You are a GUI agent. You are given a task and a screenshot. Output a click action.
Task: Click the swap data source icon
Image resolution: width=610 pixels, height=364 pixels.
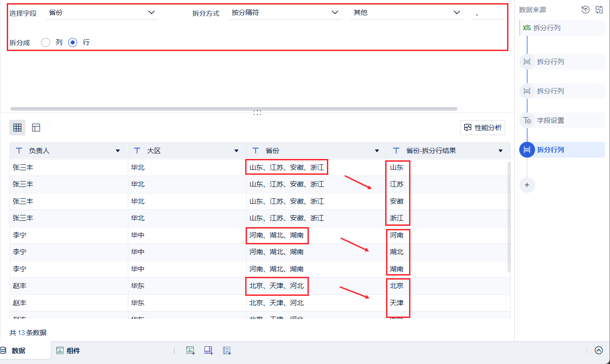(599, 9)
